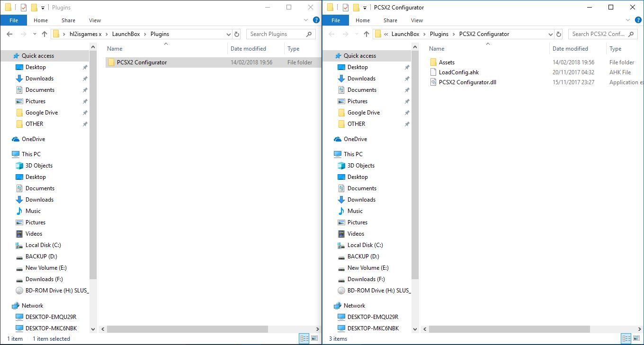The height and width of the screenshot is (345, 644).
Task: Unpin OTHER in PCSX2 Configurator window sidebar
Action: coord(407,124)
